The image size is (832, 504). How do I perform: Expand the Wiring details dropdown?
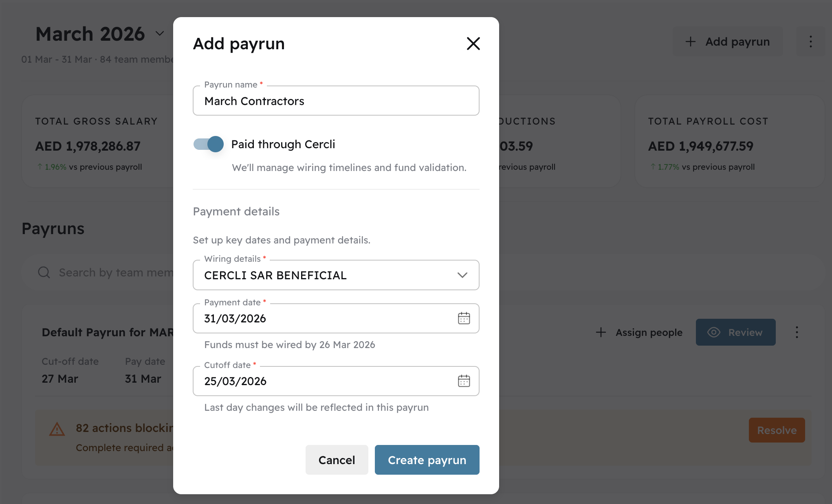point(336,275)
